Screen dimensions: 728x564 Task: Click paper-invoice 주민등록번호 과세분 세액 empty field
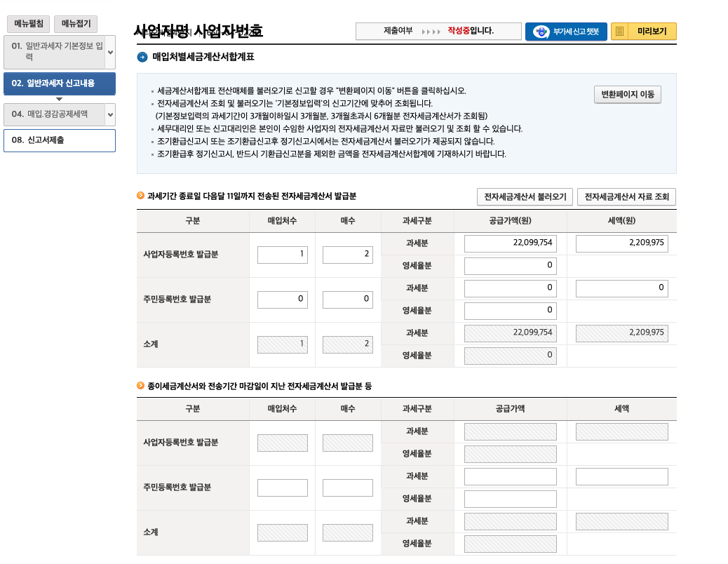coord(621,477)
